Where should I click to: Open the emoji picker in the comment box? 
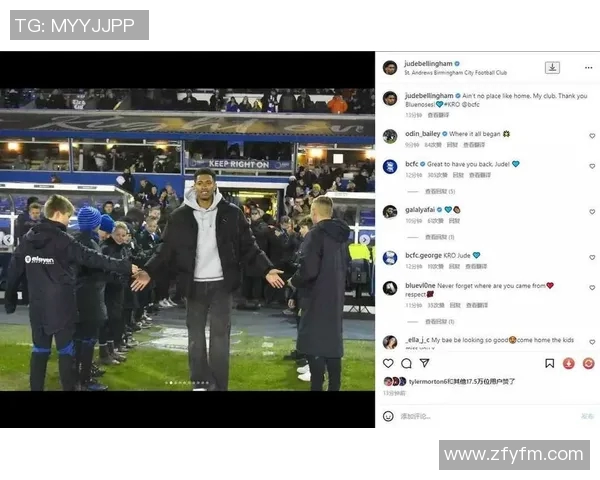(x=388, y=416)
